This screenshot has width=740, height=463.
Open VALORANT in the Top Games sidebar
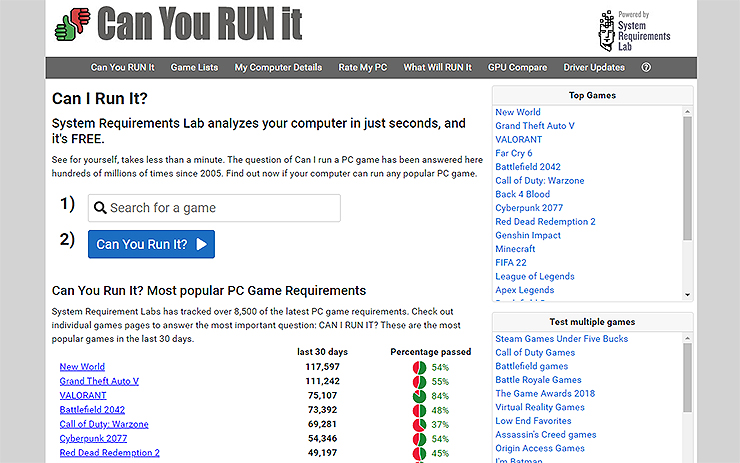click(x=519, y=140)
